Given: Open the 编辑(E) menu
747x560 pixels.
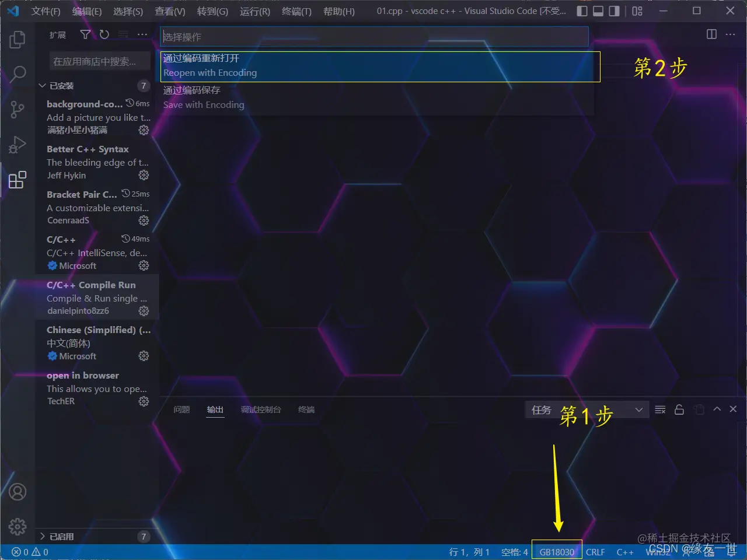Looking at the screenshot, I should (x=87, y=11).
